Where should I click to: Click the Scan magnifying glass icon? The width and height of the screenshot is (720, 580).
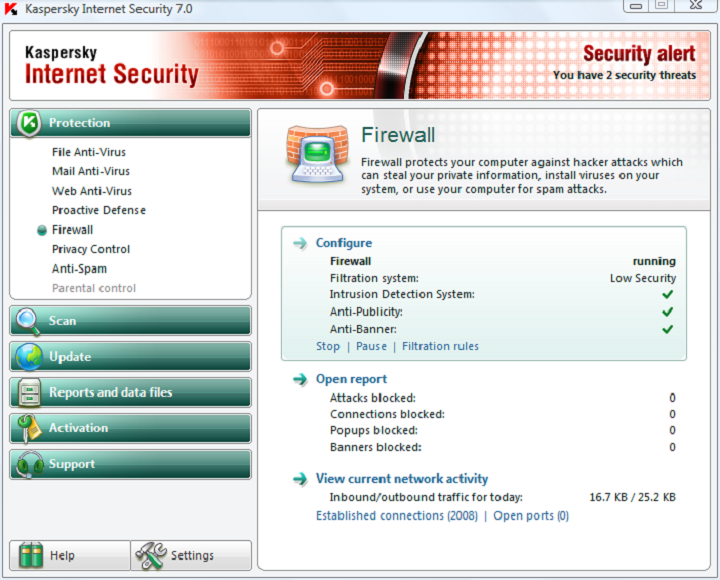[x=28, y=321]
